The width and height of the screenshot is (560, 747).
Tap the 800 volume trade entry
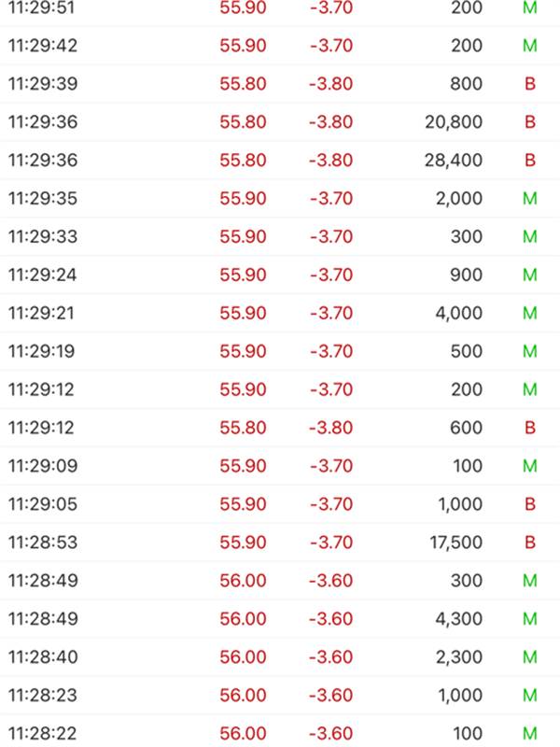[466, 84]
